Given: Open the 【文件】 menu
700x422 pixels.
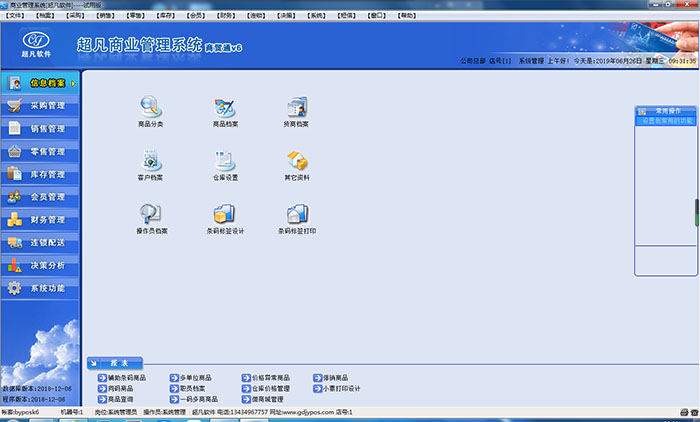Looking at the screenshot, I should 15,16.
